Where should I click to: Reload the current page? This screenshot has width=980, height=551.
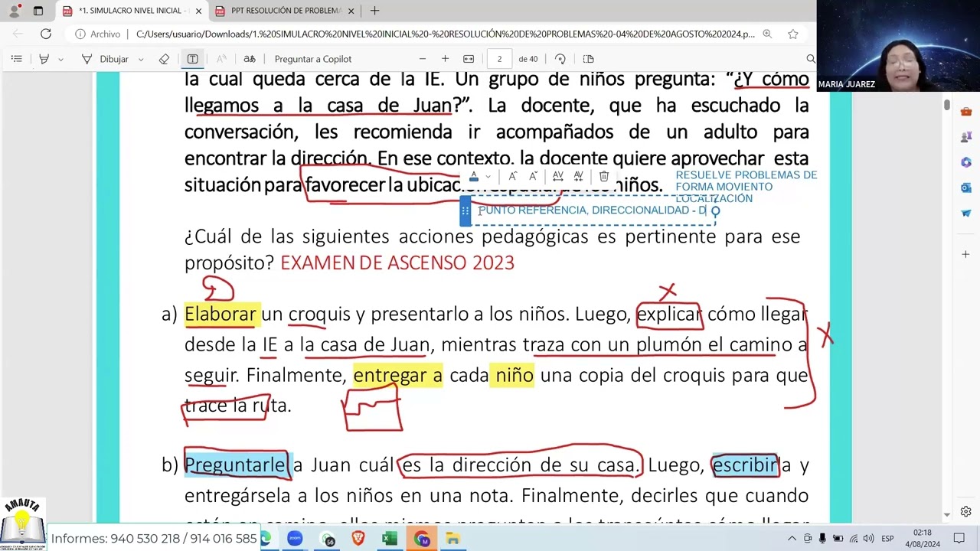click(46, 34)
